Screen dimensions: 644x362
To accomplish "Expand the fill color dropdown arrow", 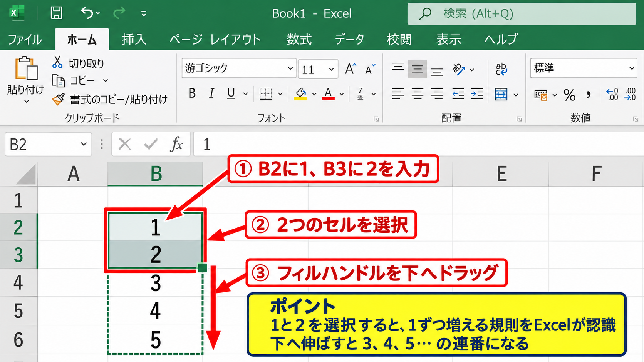I will (314, 93).
